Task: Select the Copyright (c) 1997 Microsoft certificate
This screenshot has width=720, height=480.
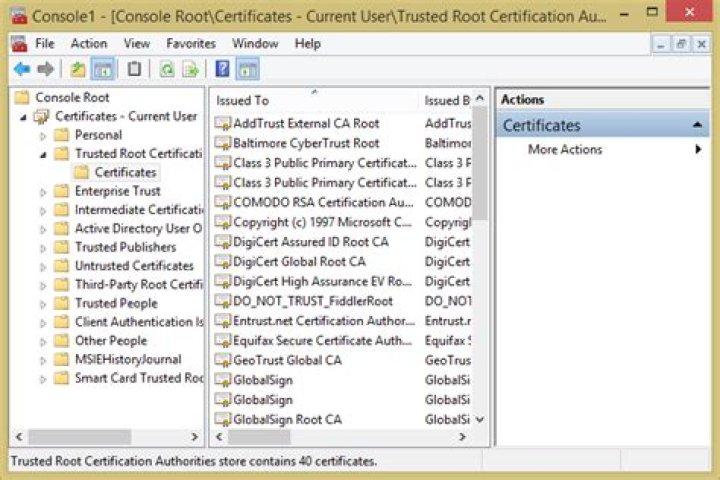Action: [x=322, y=222]
